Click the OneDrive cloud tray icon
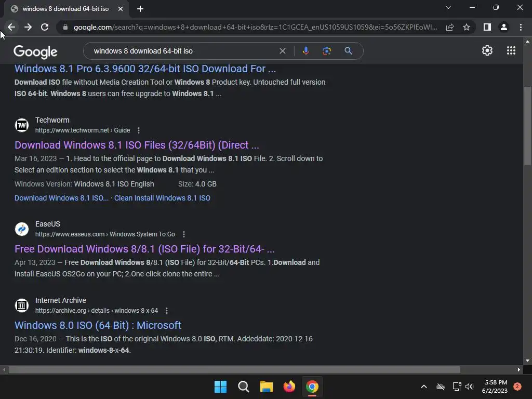 pos(441,387)
